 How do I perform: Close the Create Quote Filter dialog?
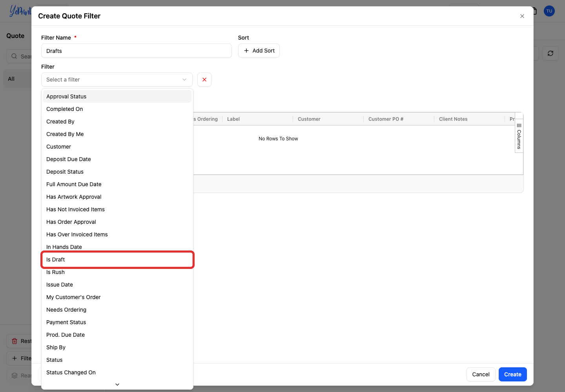coord(522,16)
